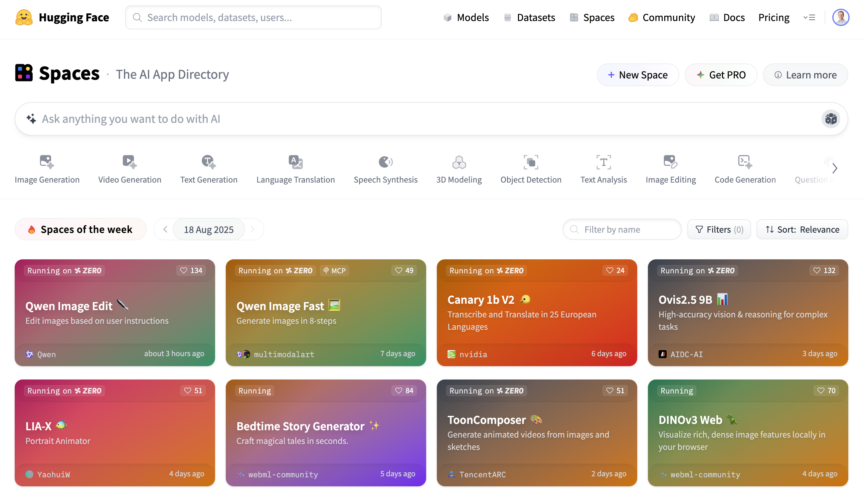This screenshot has width=865, height=504.
Task: Select the Code Generation category icon
Action: (744, 162)
